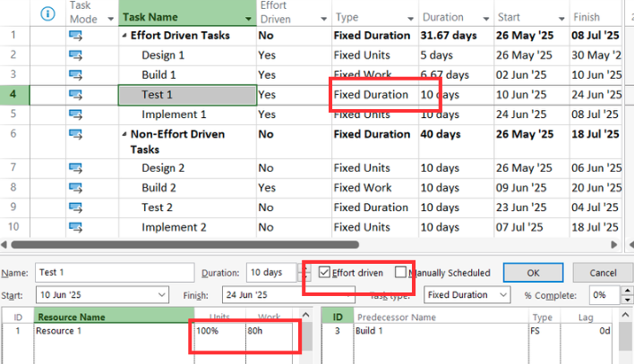Select the Implement 2 task name cell

(x=188, y=227)
